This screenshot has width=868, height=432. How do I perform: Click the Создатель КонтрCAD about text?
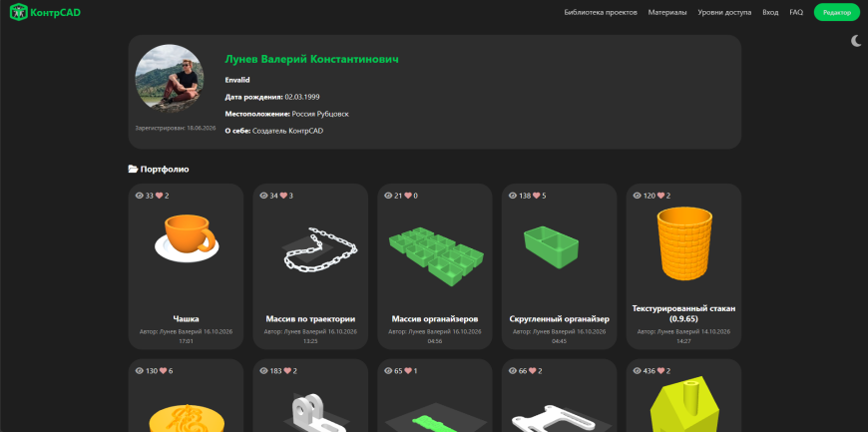coord(288,132)
